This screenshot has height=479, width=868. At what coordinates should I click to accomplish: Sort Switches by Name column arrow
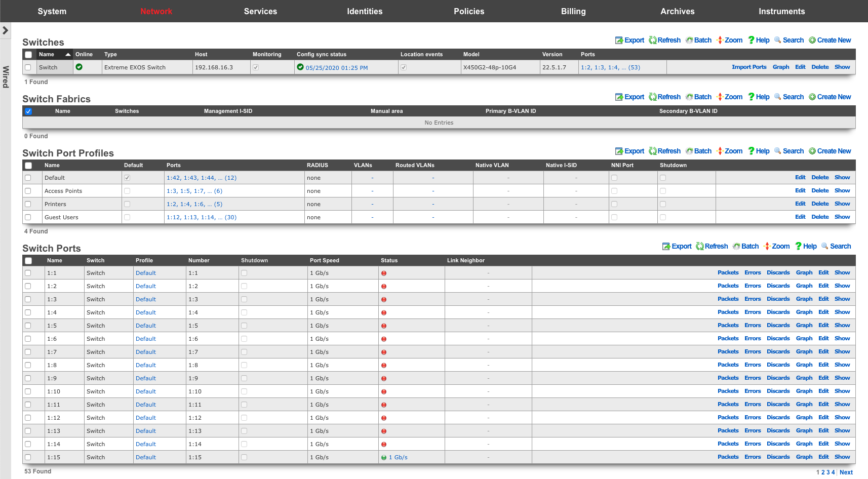pos(68,55)
